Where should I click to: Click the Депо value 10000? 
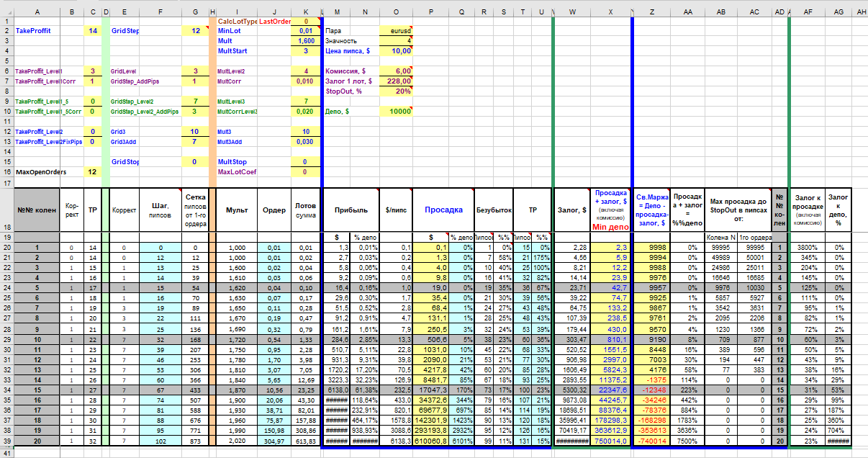click(x=396, y=112)
